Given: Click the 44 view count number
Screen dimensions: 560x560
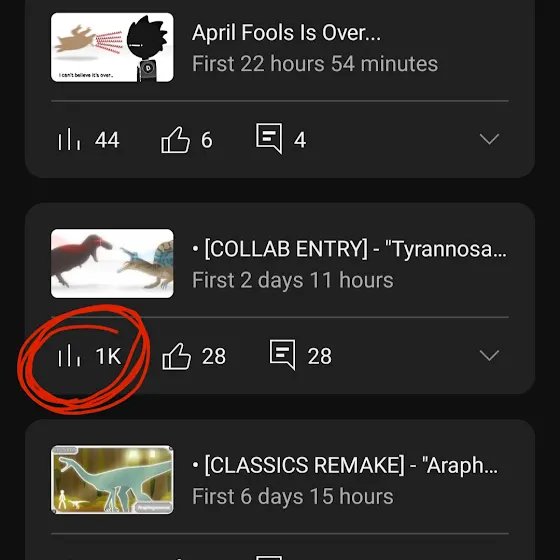Looking at the screenshot, I should coord(107,140).
